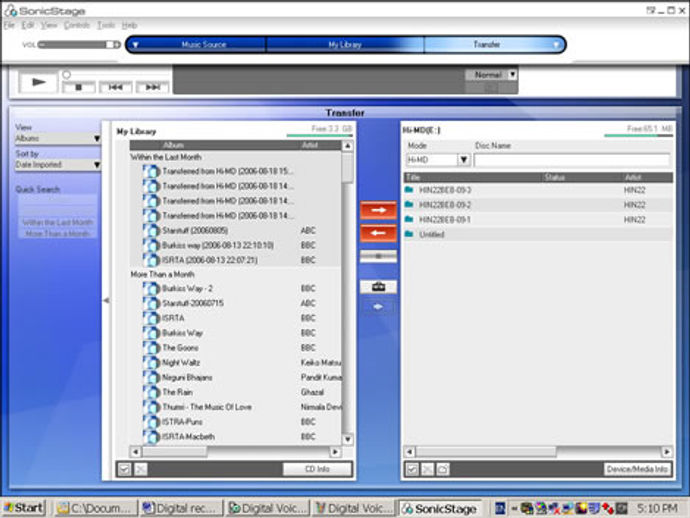Open the Normal play mode dropdown
This screenshot has width=690, height=518.
coord(512,75)
